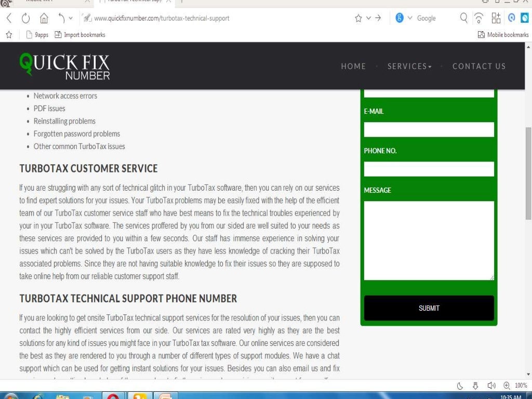The width and height of the screenshot is (532, 399).
Task: Click into the E-MAIL field
Action: pos(429,129)
